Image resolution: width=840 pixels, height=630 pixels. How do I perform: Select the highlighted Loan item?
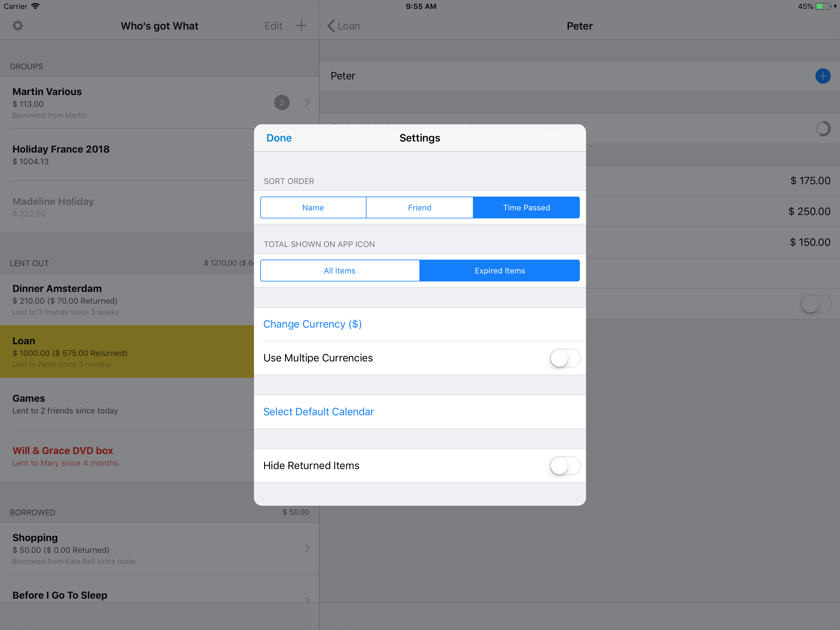(x=127, y=352)
